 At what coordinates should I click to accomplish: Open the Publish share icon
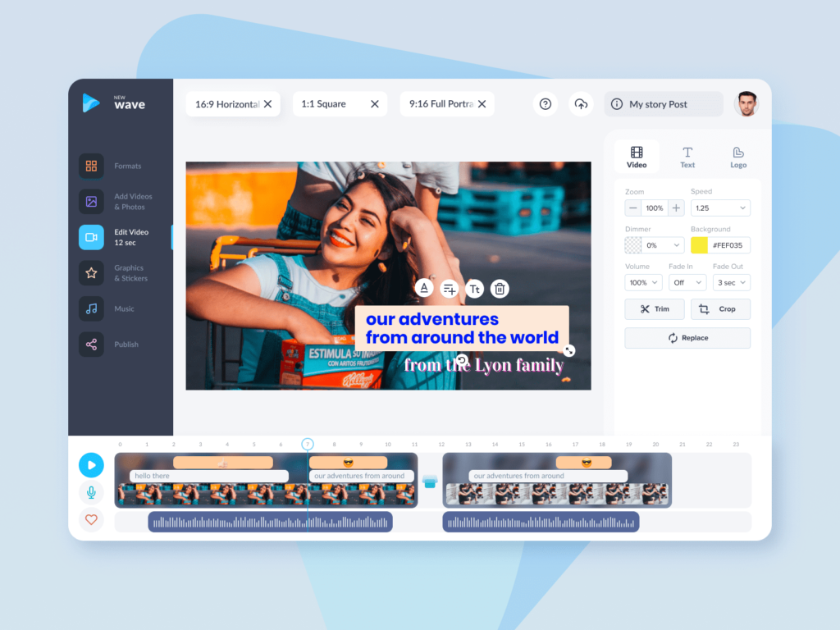91,345
